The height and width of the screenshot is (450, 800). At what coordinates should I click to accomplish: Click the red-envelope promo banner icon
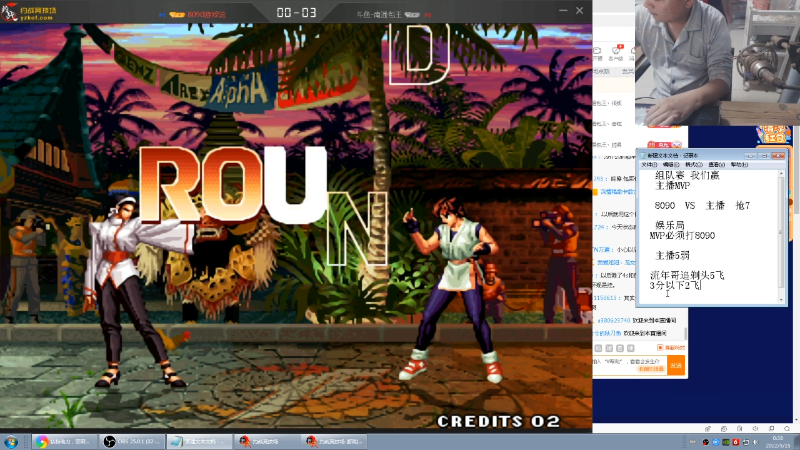point(773,135)
